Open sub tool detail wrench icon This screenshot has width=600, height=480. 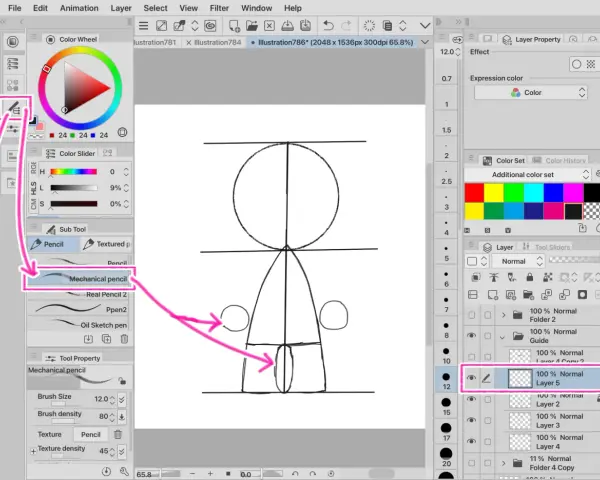(124, 472)
